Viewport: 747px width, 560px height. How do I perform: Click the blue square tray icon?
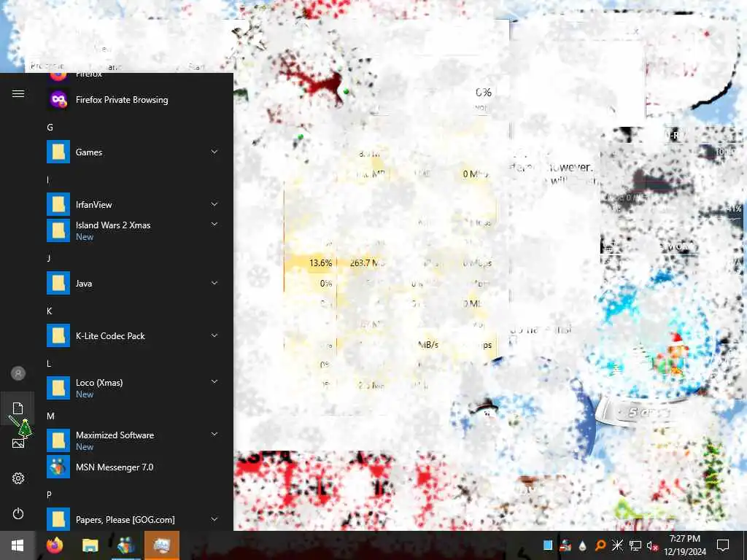pyautogui.click(x=548, y=545)
